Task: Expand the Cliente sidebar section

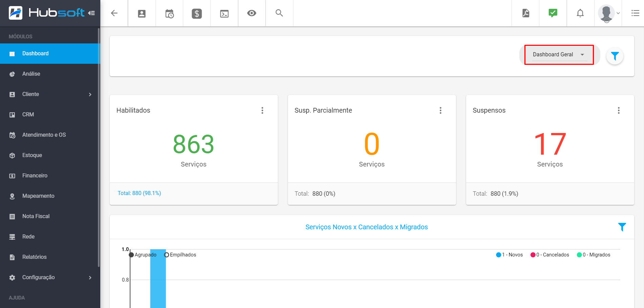Action: 50,94
